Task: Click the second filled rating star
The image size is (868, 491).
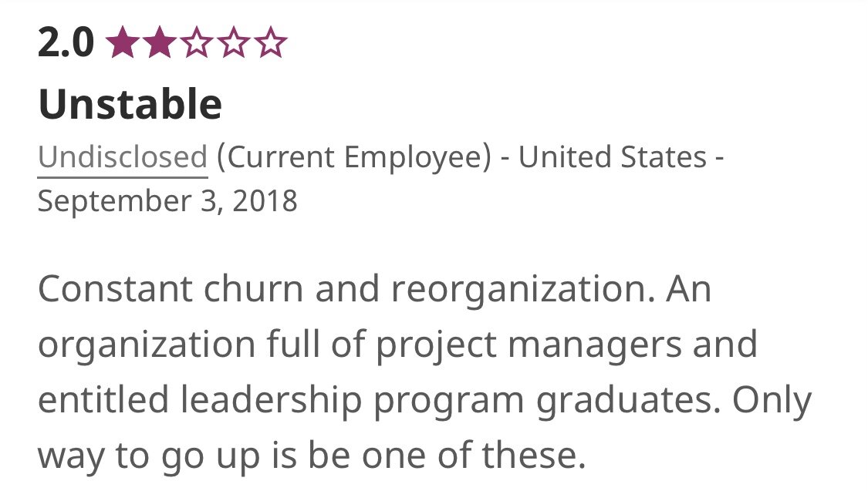Action: coord(160,43)
